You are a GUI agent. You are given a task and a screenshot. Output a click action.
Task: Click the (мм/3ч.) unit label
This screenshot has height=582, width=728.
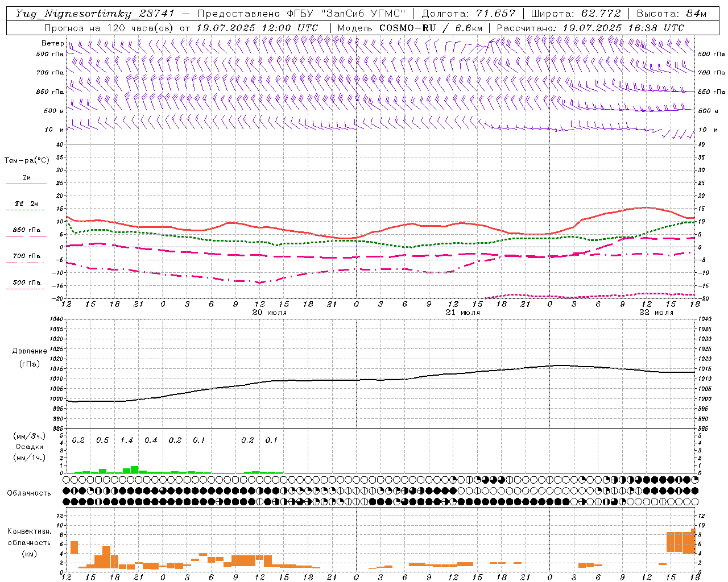click(x=29, y=436)
